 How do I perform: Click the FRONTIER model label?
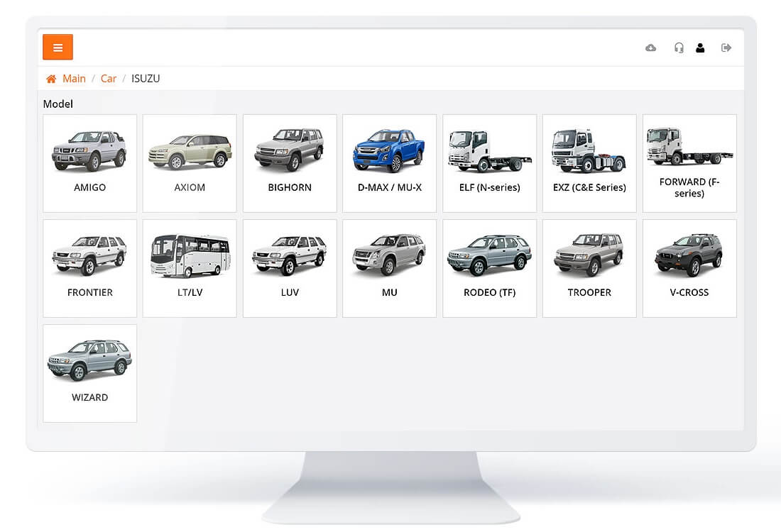(x=90, y=293)
